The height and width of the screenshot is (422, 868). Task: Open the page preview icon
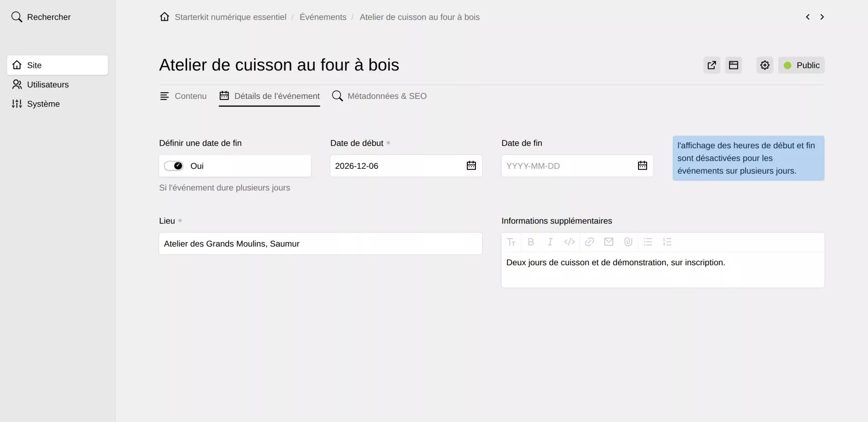click(733, 65)
